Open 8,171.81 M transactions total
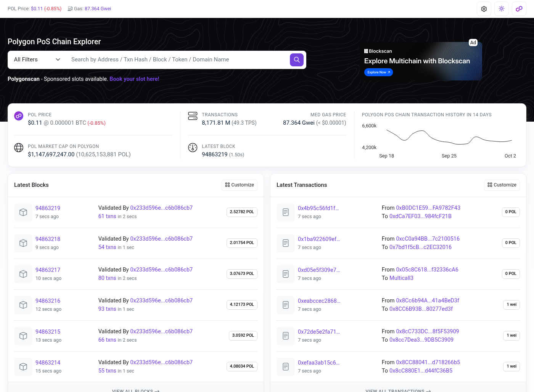The width and height of the screenshot is (534, 392). point(216,123)
